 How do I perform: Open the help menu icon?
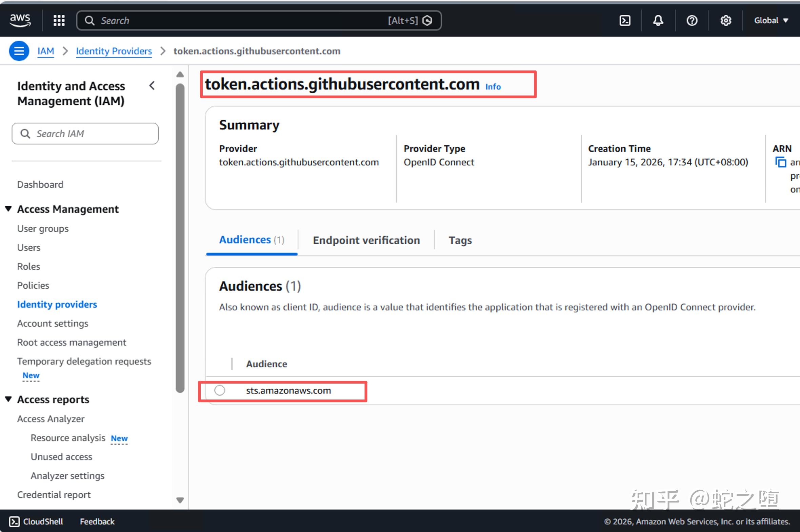tap(692, 20)
